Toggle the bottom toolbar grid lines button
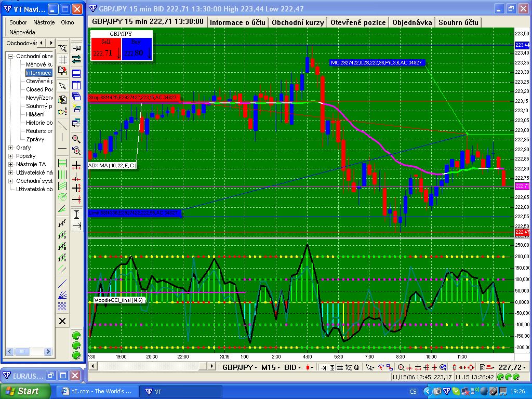The height and width of the screenshot is (399, 532). click(x=340, y=367)
